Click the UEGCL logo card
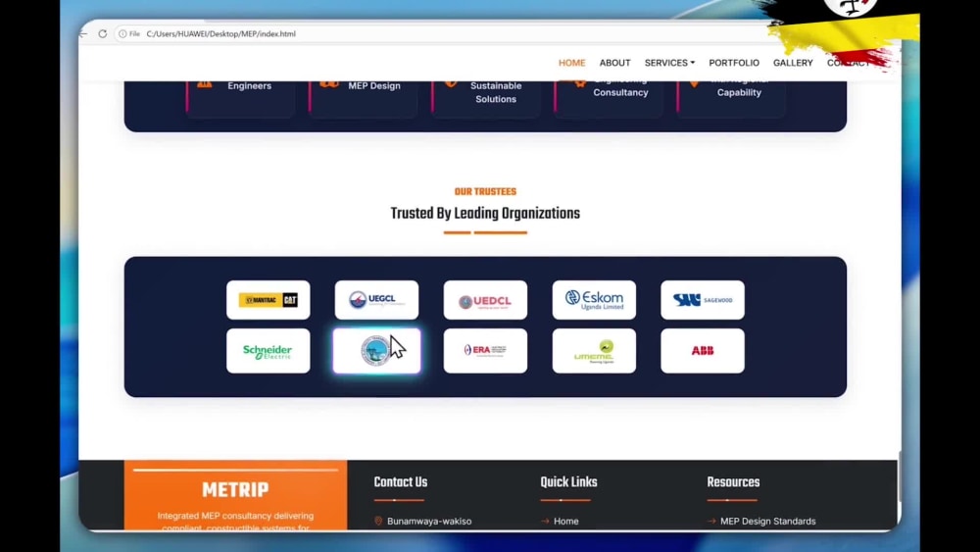The width and height of the screenshot is (980, 552). coord(377,300)
